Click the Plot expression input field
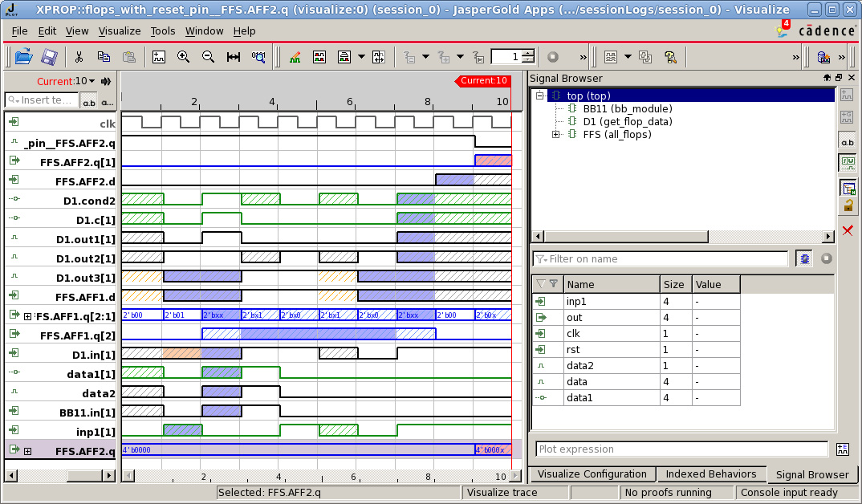Screen dimensions: 862x504 pos(681,449)
